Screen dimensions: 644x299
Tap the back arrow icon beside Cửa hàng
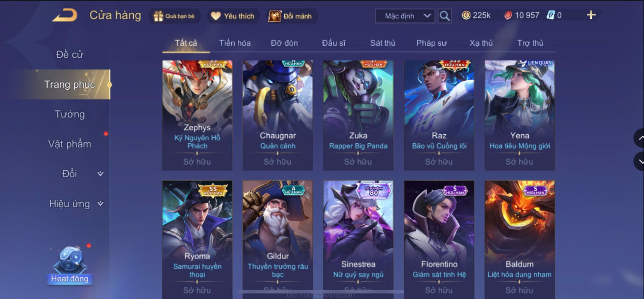pyautogui.click(x=65, y=15)
